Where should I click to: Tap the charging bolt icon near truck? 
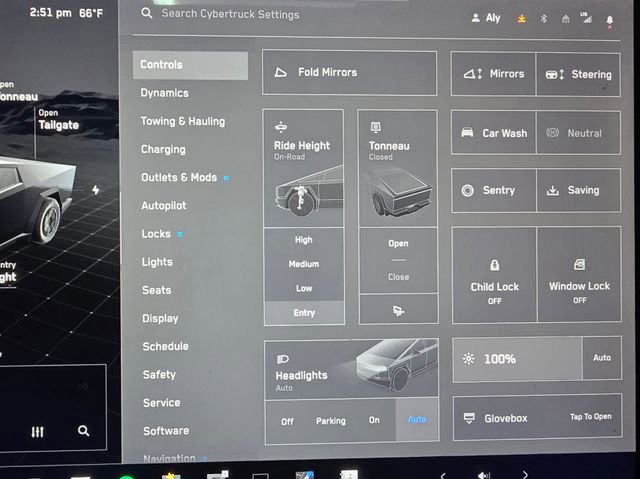click(x=96, y=190)
